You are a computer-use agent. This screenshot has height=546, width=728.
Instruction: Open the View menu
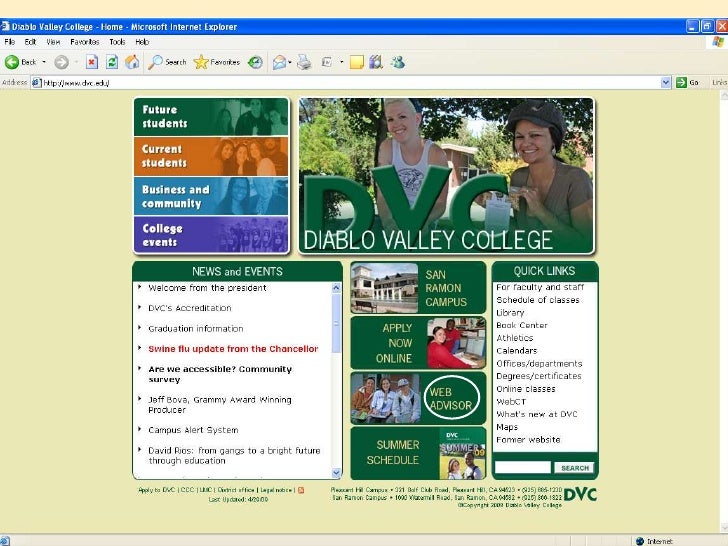click(53, 42)
